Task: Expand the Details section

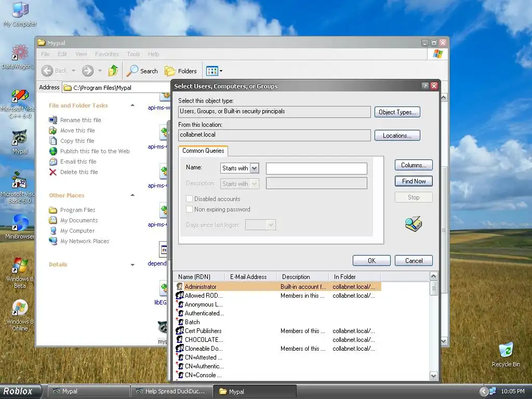Action: pos(132,264)
